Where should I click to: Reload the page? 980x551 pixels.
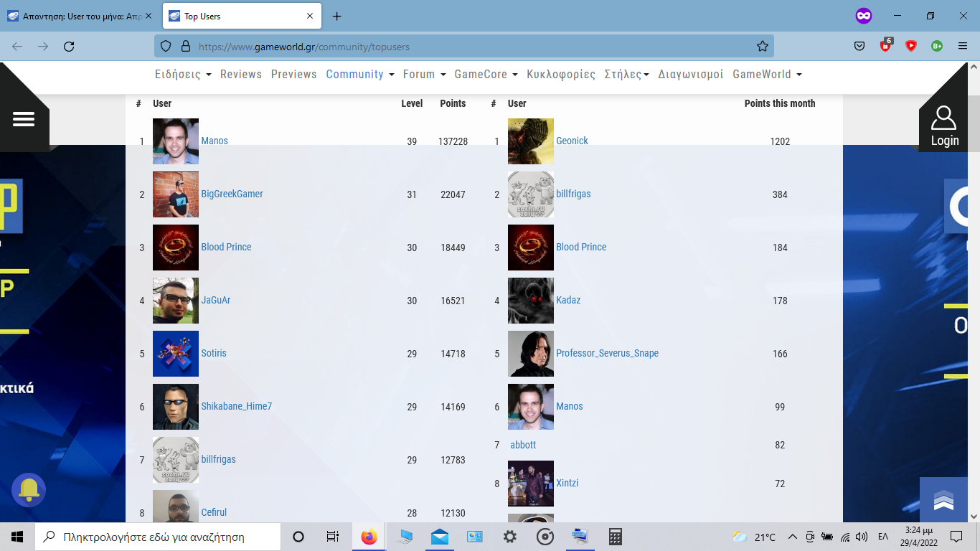69,46
